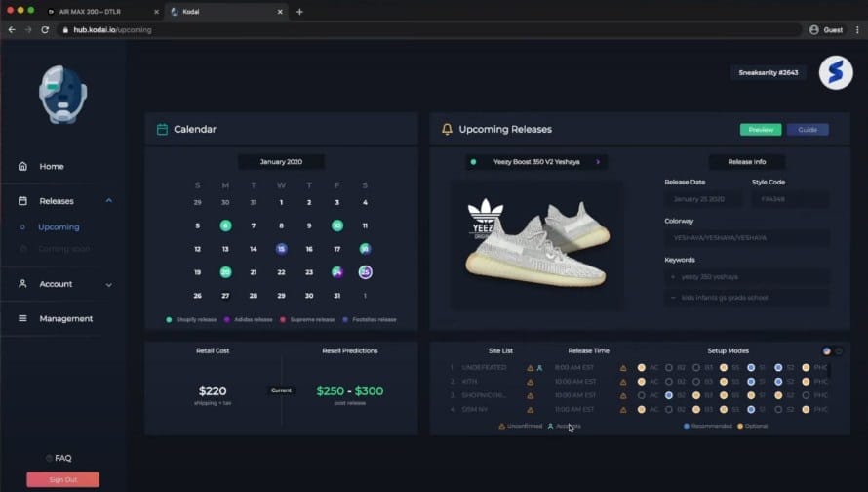The height and width of the screenshot is (492, 868).
Task: Open the Upcoming submenu item
Action: [59, 227]
